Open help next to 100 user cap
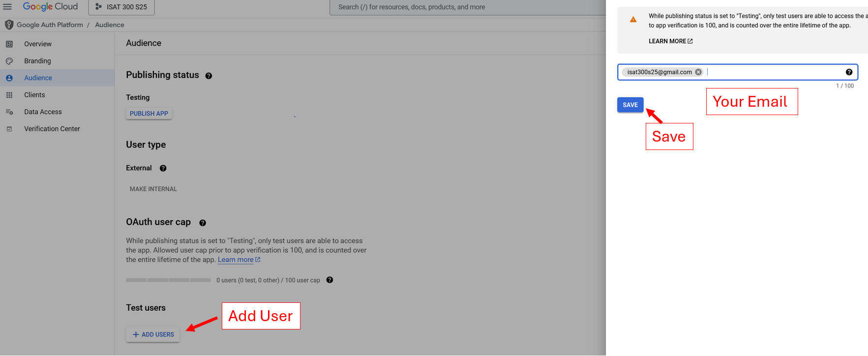Screen dimensions: 868x356 pyautogui.click(x=329, y=280)
